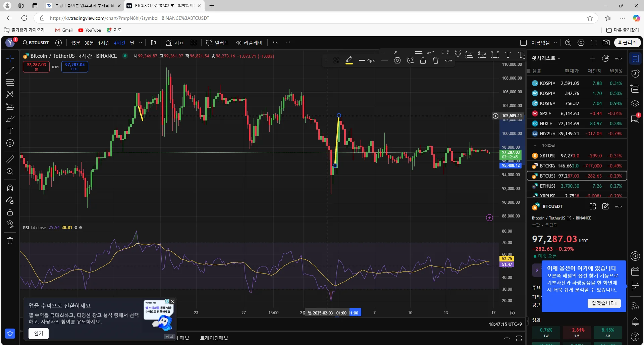Expand the bottom panel with the chevron
Viewport: 644px width, 345px height.
[507, 338]
